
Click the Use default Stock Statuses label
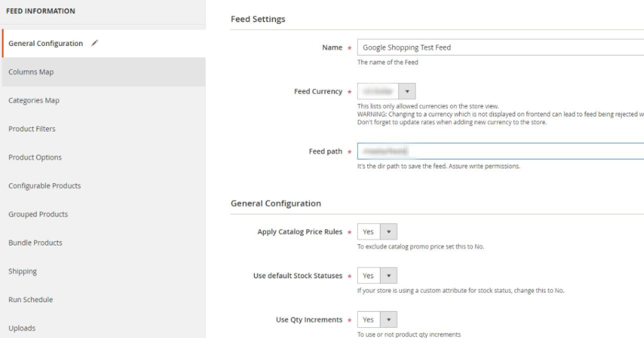pyautogui.click(x=297, y=276)
